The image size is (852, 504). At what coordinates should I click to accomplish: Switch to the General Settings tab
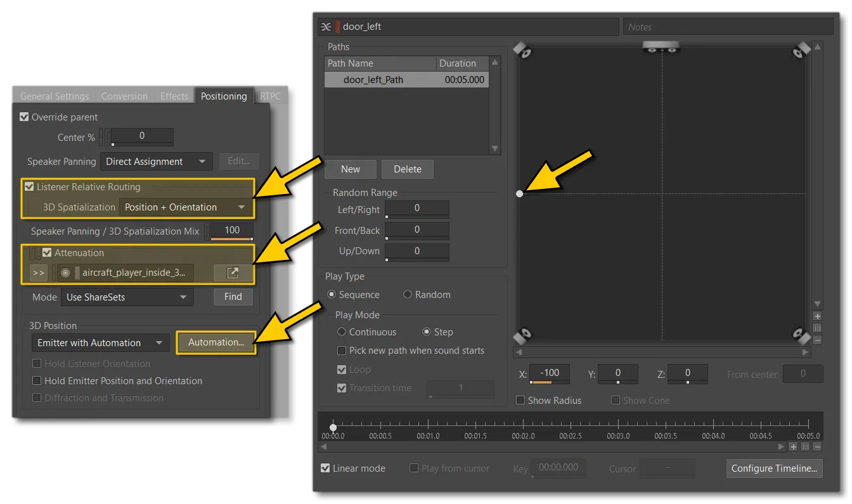pyautogui.click(x=55, y=96)
